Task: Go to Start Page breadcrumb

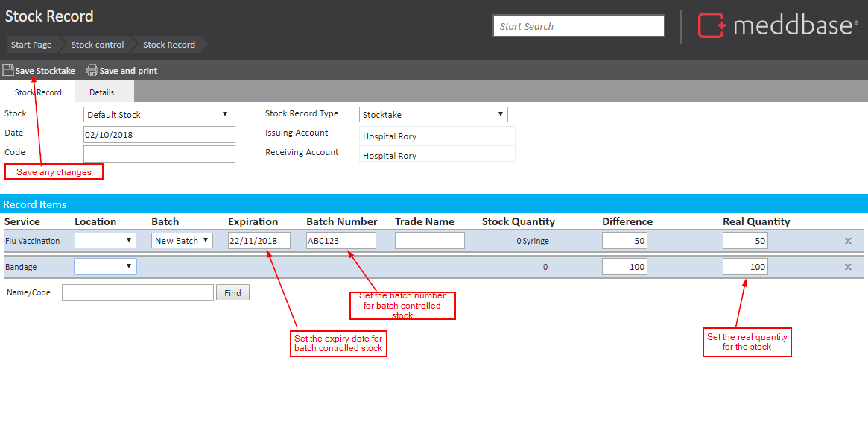Action: pos(31,45)
